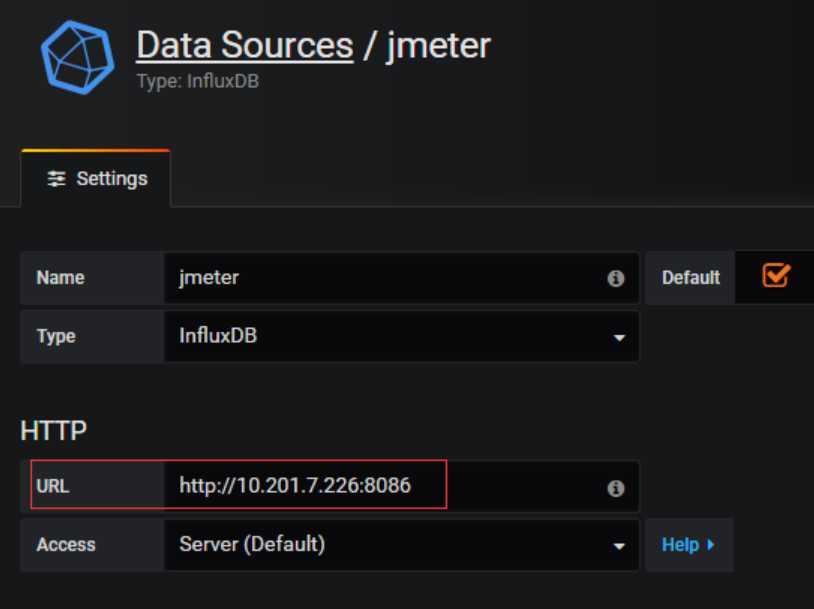Image resolution: width=814 pixels, height=609 pixels.
Task: Click the Help button next to Access
Action: [x=688, y=545]
